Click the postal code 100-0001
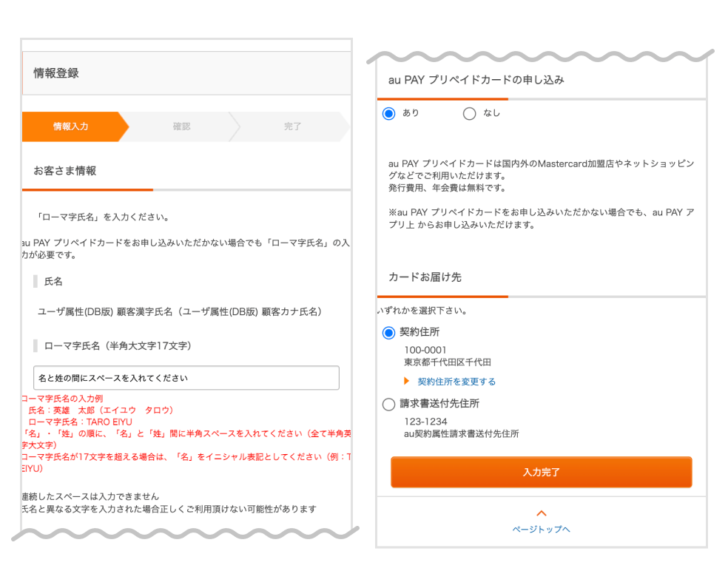This screenshot has height=588, width=728. 425,350
